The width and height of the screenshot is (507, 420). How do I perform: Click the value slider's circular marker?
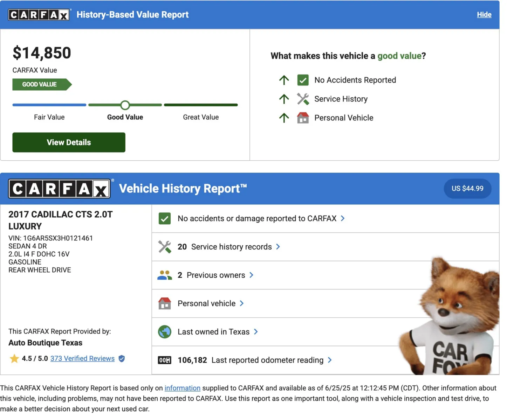pos(125,105)
